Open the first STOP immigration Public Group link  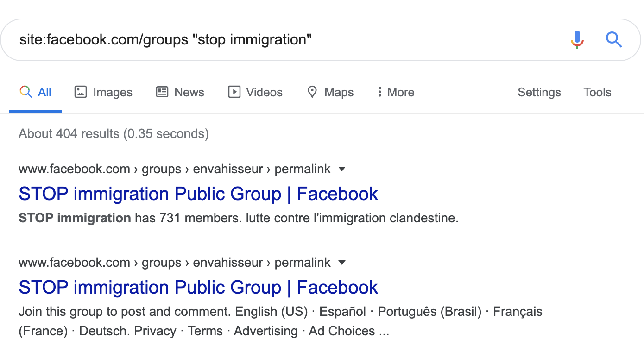coord(198,194)
